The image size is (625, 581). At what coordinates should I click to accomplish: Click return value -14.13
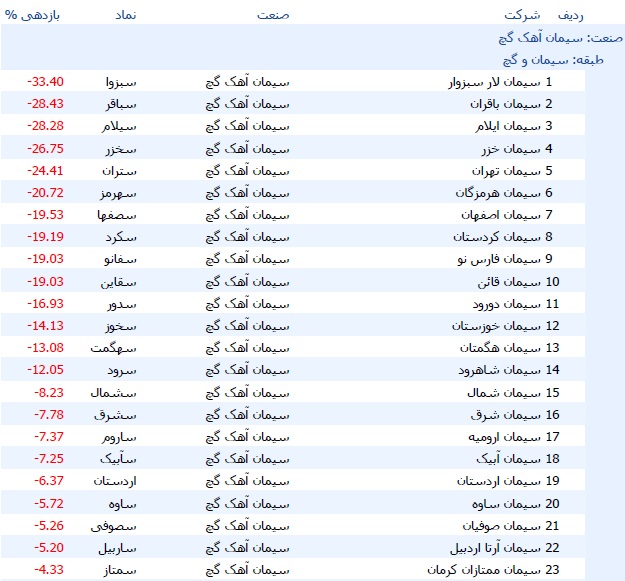45,325
